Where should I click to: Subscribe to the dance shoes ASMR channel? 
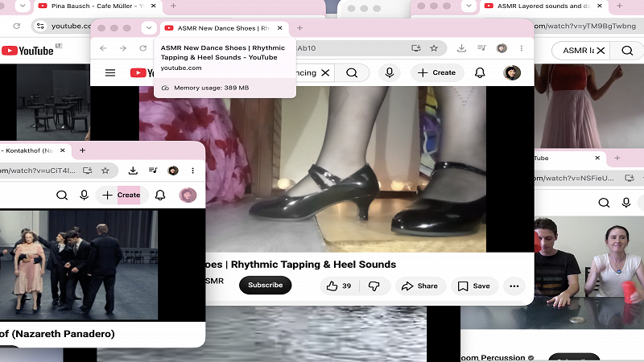[266, 286]
